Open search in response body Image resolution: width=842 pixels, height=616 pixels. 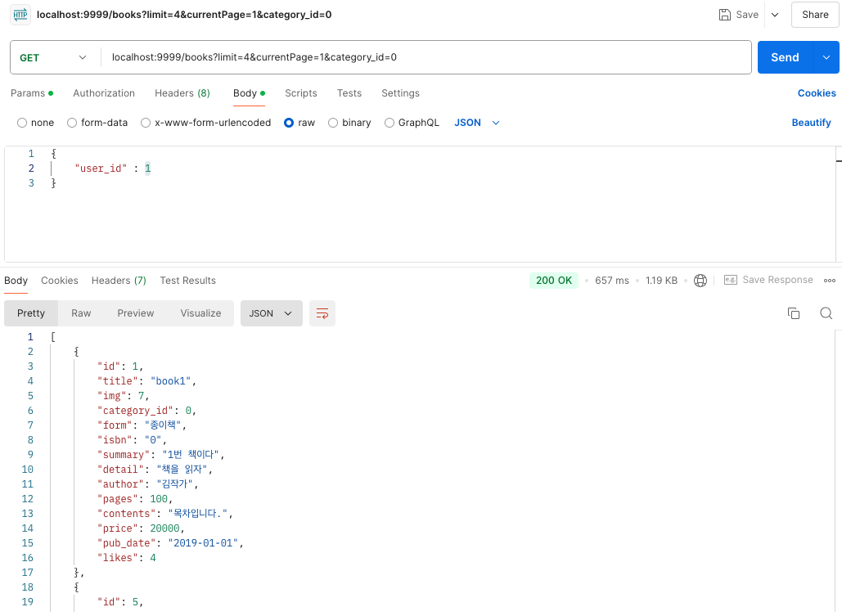[826, 313]
